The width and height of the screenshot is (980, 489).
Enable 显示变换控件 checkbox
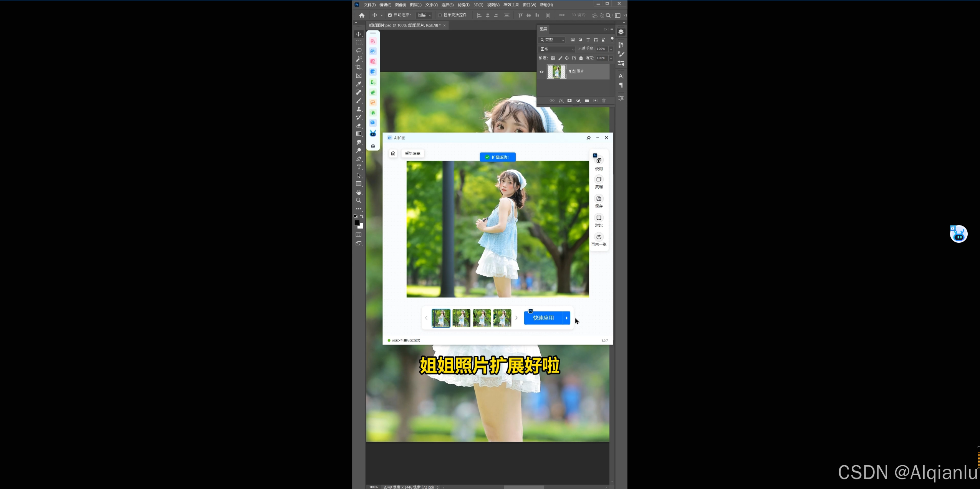click(x=440, y=15)
